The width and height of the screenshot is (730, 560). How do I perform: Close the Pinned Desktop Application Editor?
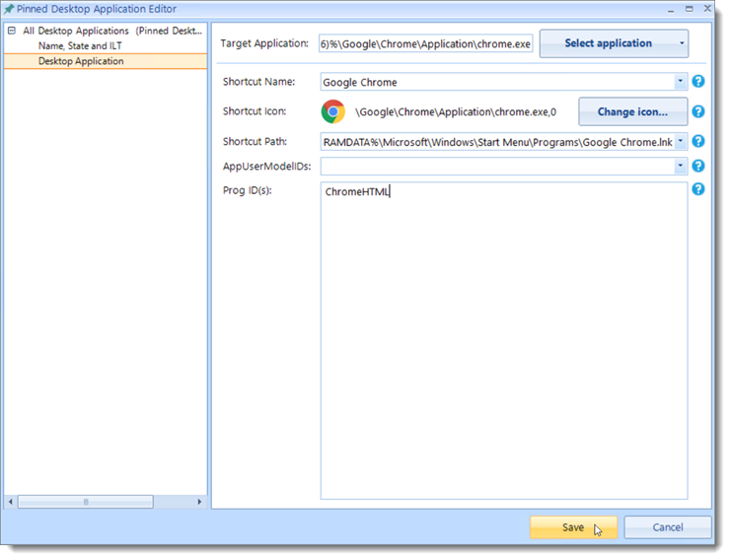[707, 8]
